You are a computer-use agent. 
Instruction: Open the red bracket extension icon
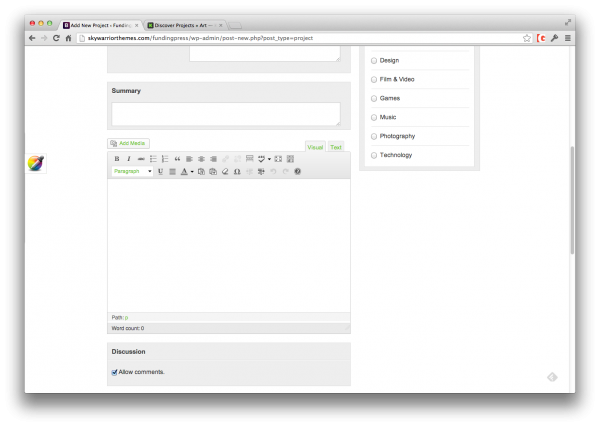click(541, 38)
